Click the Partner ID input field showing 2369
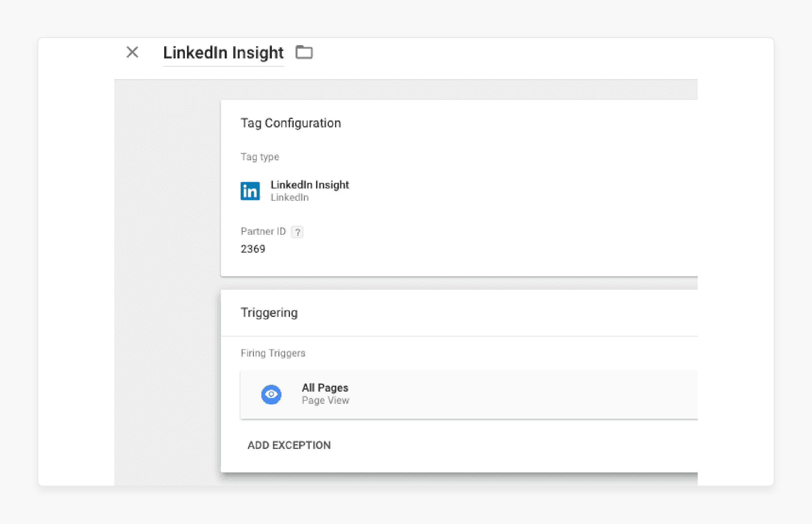812x524 pixels. coord(253,247)
